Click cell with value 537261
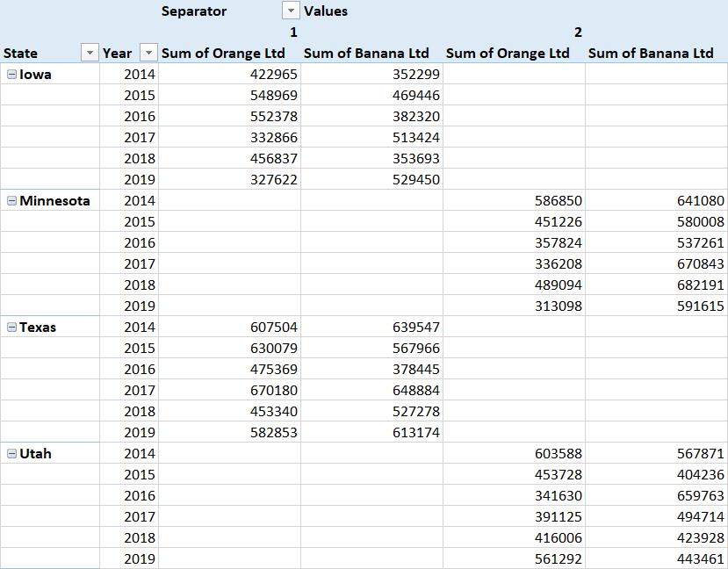 pyautogui.click(x=657, y=242)
